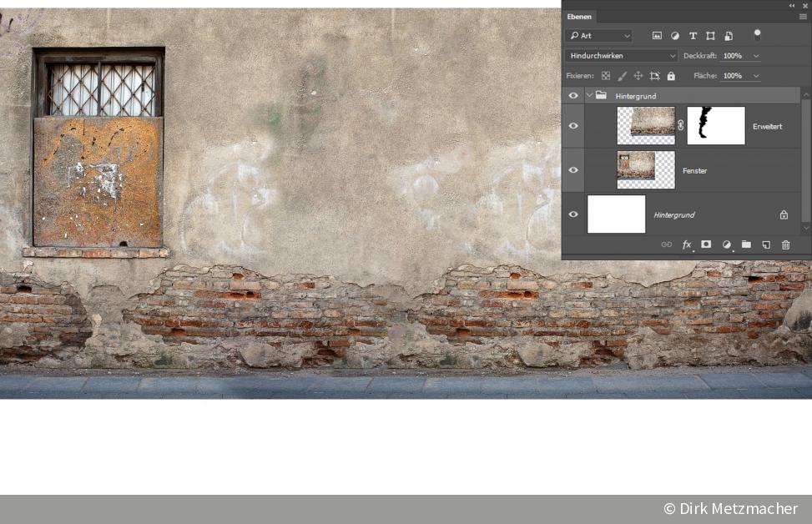Filter layers by type (T) layers
812x524 pixels.
693,36
